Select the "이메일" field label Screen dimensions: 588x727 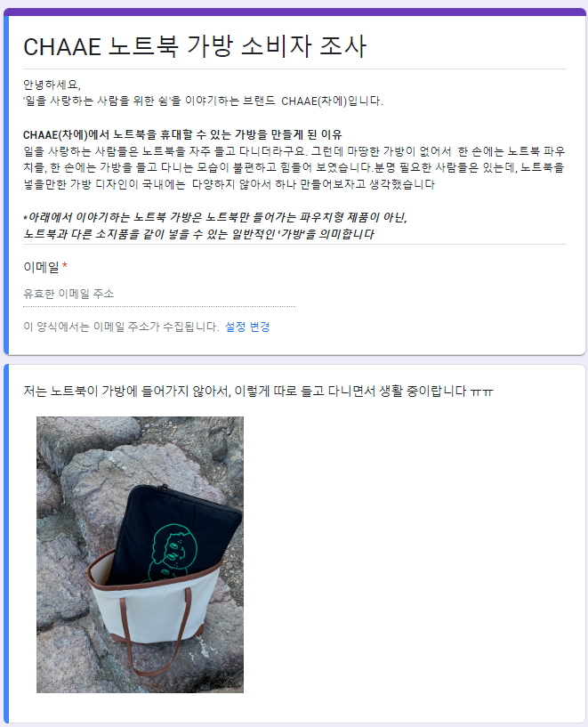[x=41, y=267]
